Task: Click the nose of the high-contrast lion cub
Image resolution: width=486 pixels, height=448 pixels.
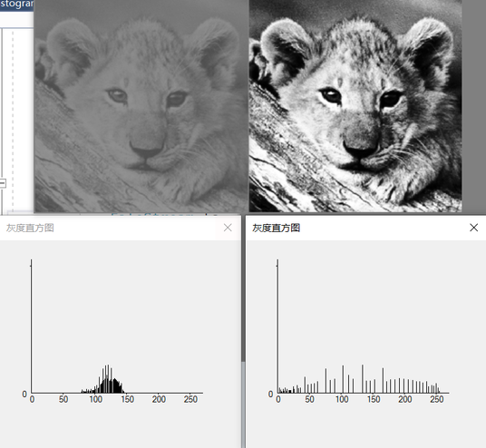Action: [x=361, y=148]
